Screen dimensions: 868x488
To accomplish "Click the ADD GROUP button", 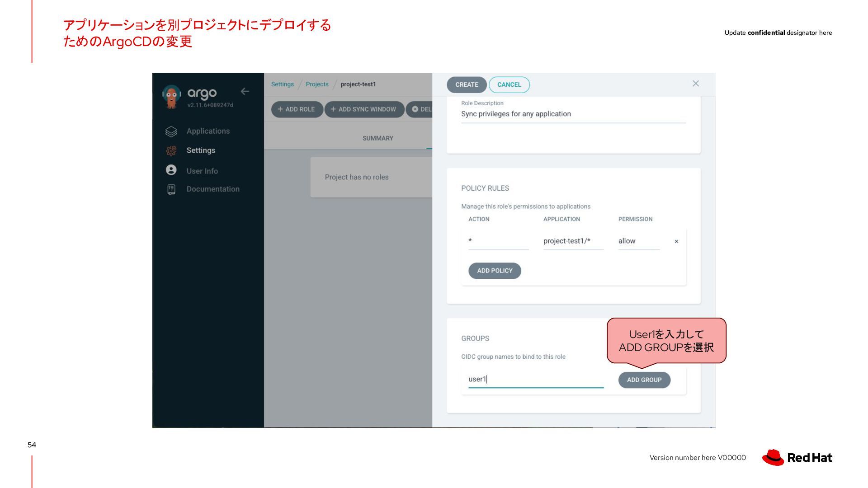I will click(644, 380).
